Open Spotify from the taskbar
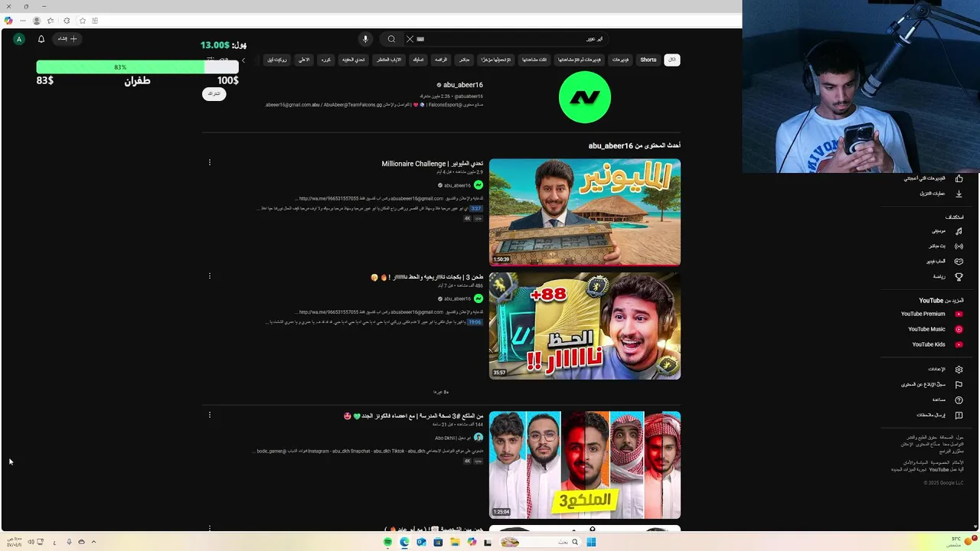Screen dimensions: 980x551 (x=388, y=542)
